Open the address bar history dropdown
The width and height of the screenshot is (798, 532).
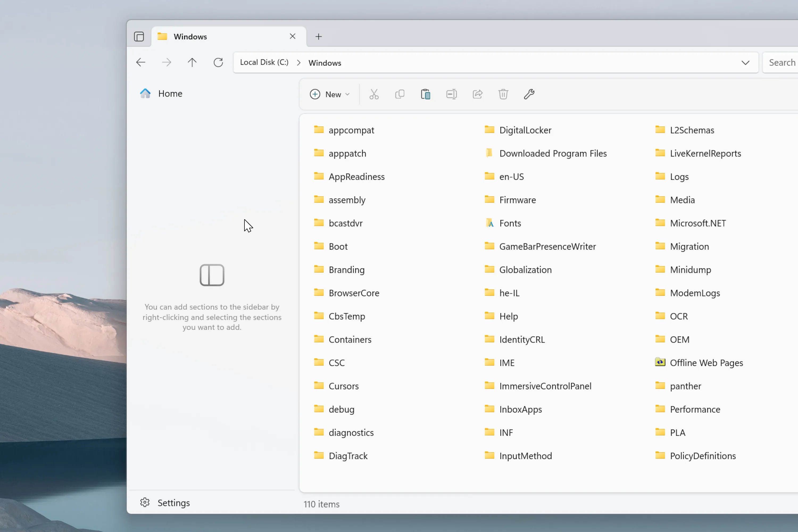745,63
